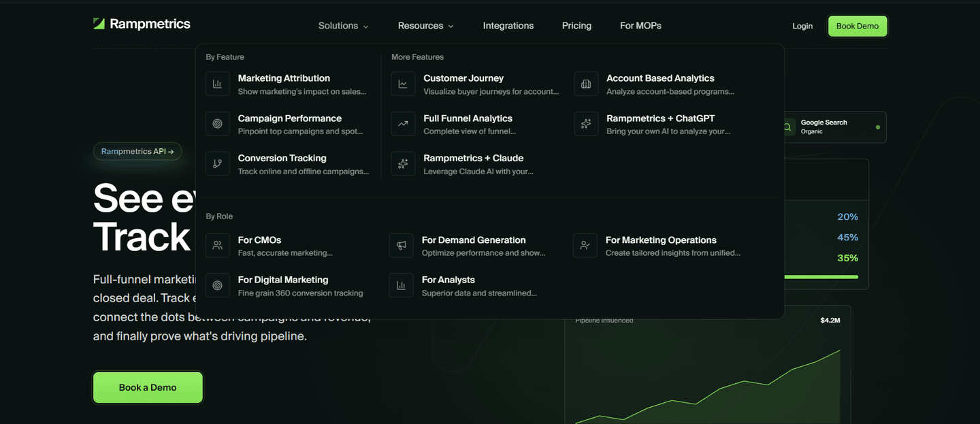
Task: Click the Rampmetrics + Claude sparkle icon
Action: 403,164
